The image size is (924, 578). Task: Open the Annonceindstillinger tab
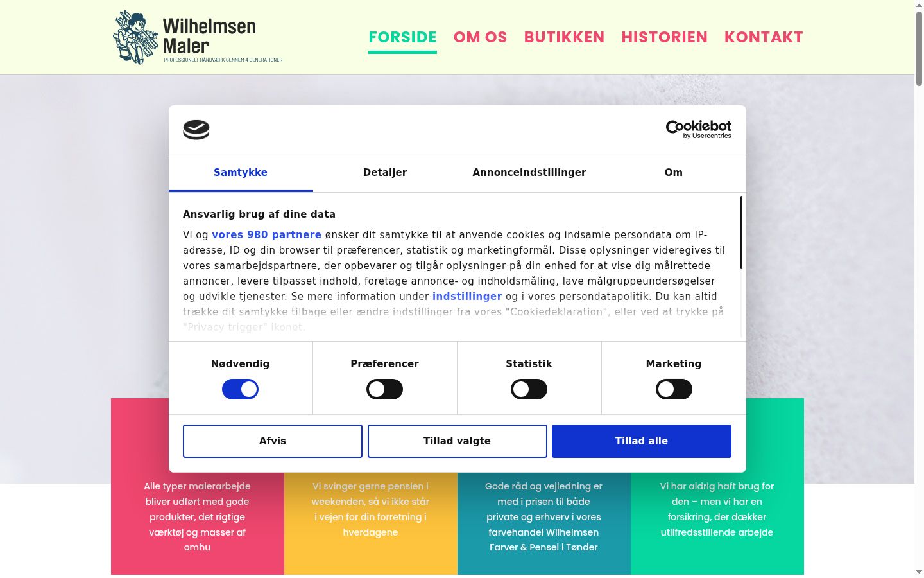[529, 173]
